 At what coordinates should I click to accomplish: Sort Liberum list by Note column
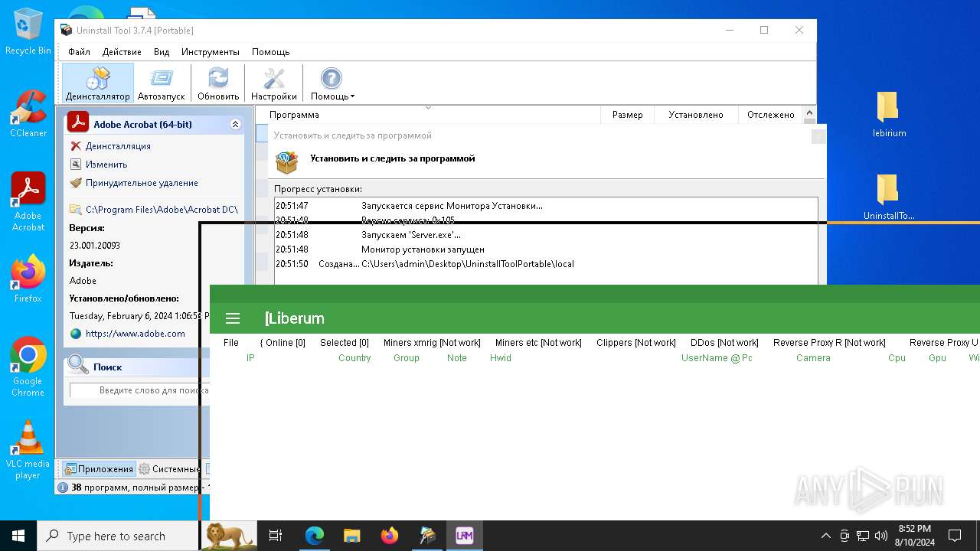coord(457,358)
